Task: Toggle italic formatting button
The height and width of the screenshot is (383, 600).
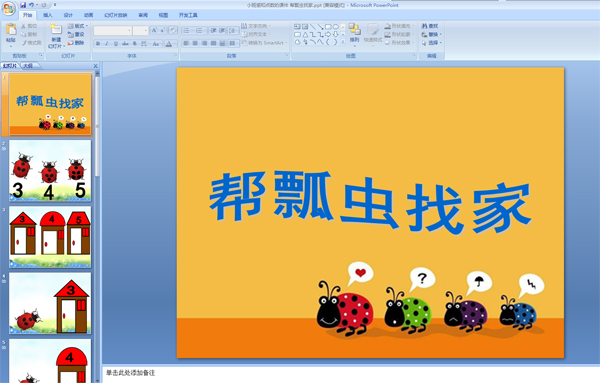Action: tap(107, 44)
